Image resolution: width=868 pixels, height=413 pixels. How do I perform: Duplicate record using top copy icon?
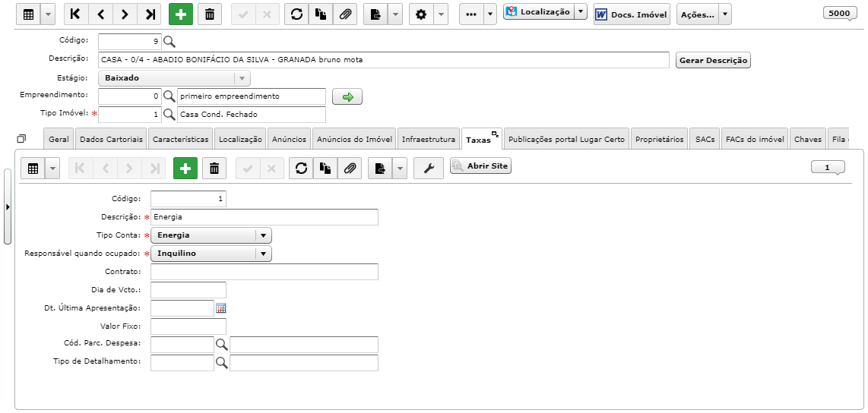pyautogui.click(x=321, y=15)
